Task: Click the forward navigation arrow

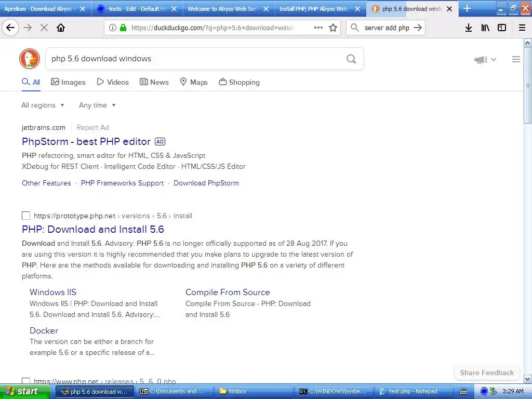Action: click(28, 28)
